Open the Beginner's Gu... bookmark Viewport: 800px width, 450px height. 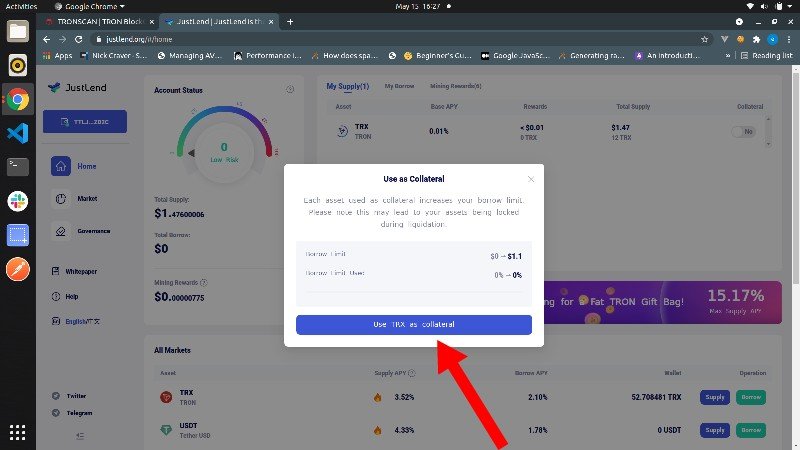(437, 56)
